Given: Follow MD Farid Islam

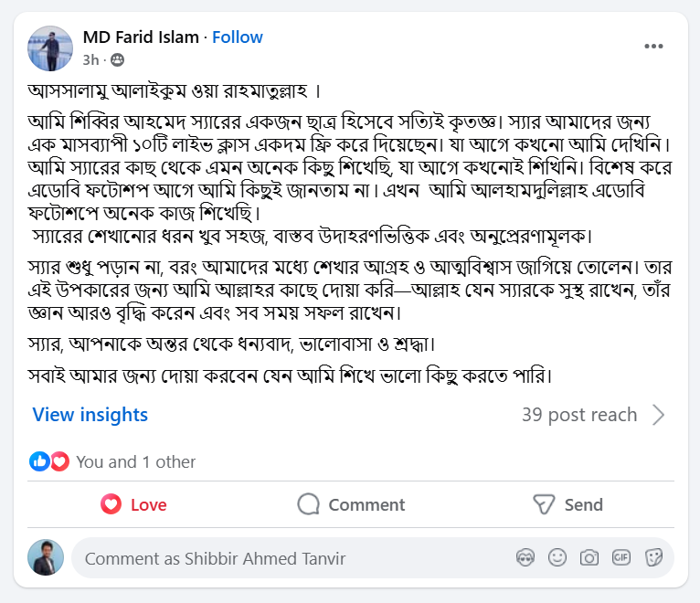Looking at the screenshot, I should tap(238, 37).
